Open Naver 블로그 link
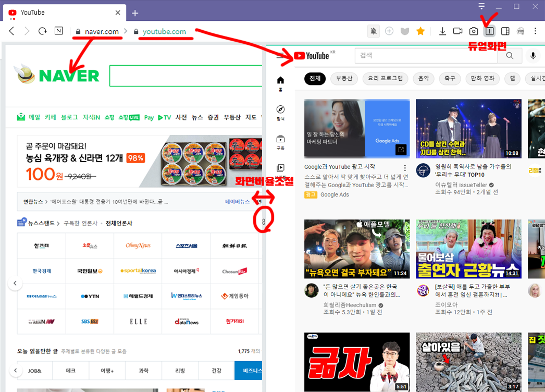Viewport: 545px width, 392px height. pos(69,117)
